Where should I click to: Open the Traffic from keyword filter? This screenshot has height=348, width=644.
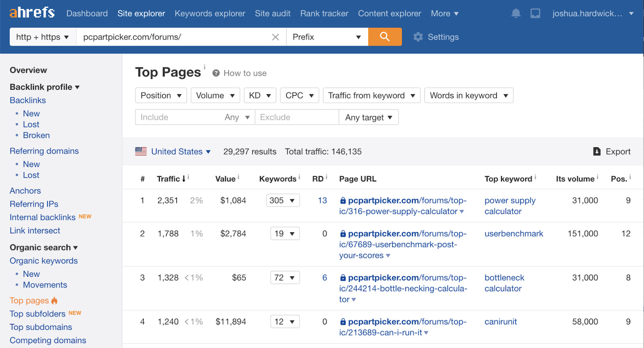point(371,96)
